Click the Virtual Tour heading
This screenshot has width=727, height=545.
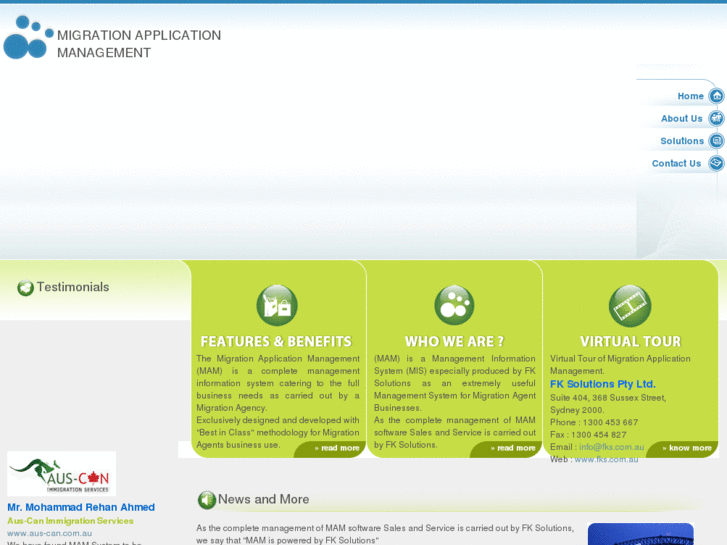pos(631,341)
